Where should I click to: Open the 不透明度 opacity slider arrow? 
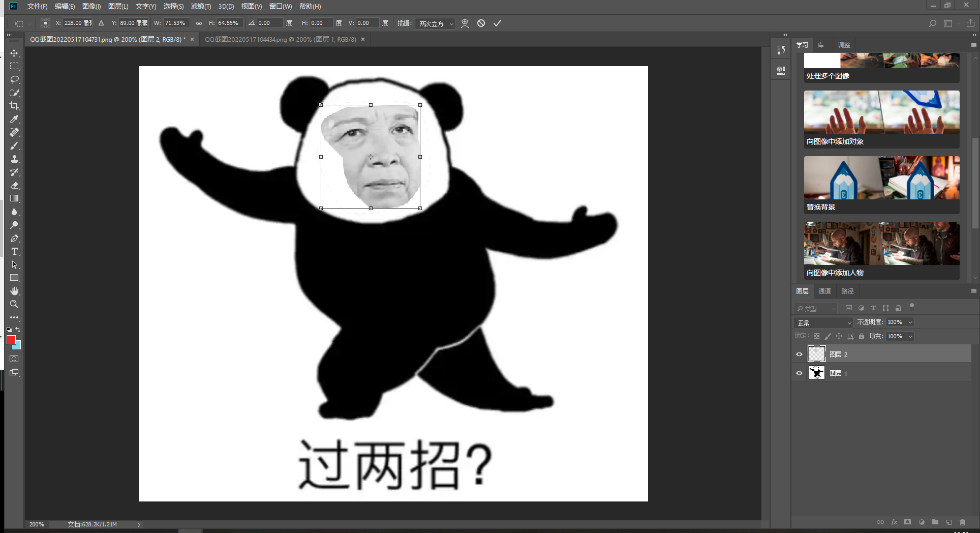point(910,322)
